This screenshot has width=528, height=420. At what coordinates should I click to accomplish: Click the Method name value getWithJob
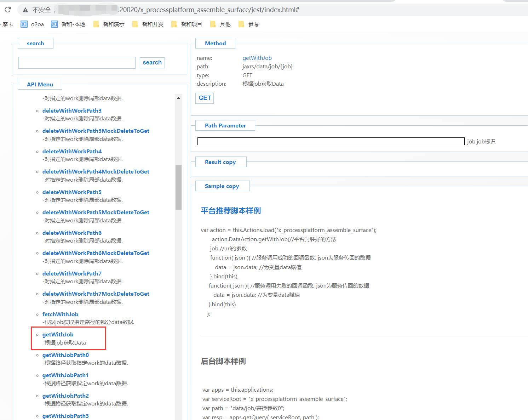[x=257, y=58]
